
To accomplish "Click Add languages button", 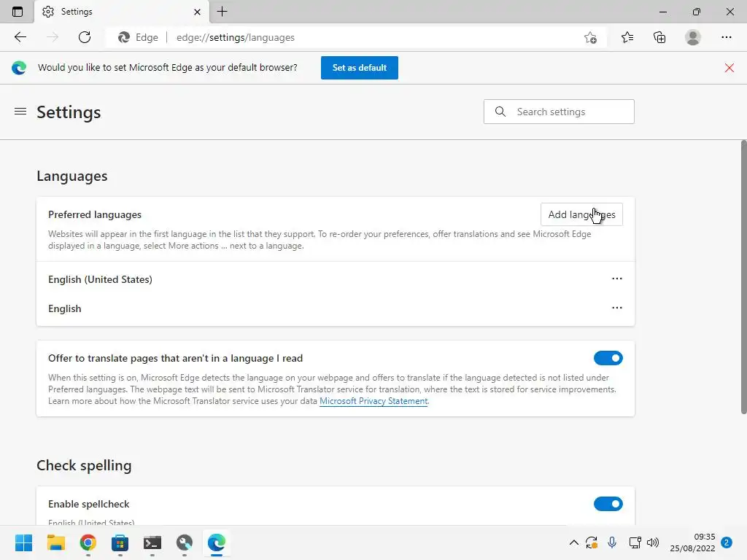I will point(581,214).
